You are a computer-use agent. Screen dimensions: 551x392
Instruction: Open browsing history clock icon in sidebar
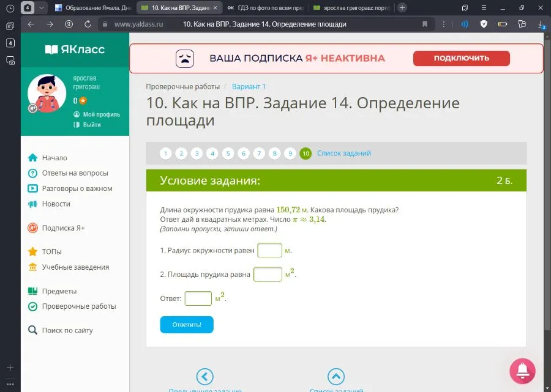(10, 8)
